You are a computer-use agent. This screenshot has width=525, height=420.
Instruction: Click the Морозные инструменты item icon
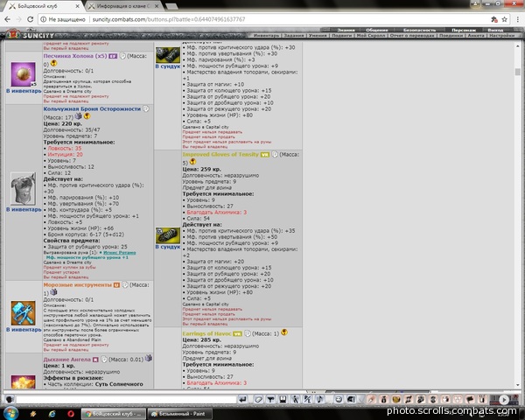click(x=23, y=313)
